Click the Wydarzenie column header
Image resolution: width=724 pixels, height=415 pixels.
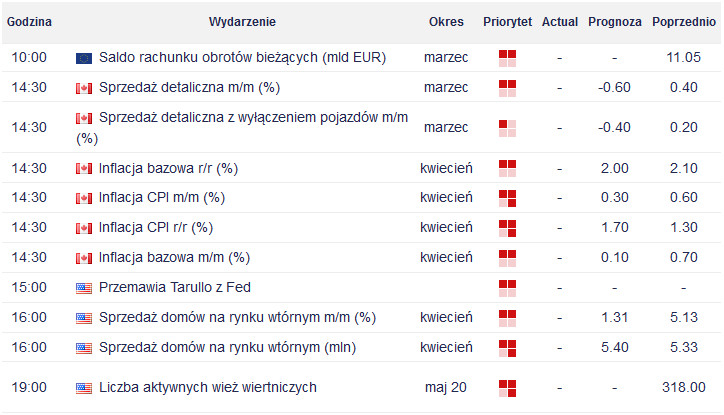242,22
